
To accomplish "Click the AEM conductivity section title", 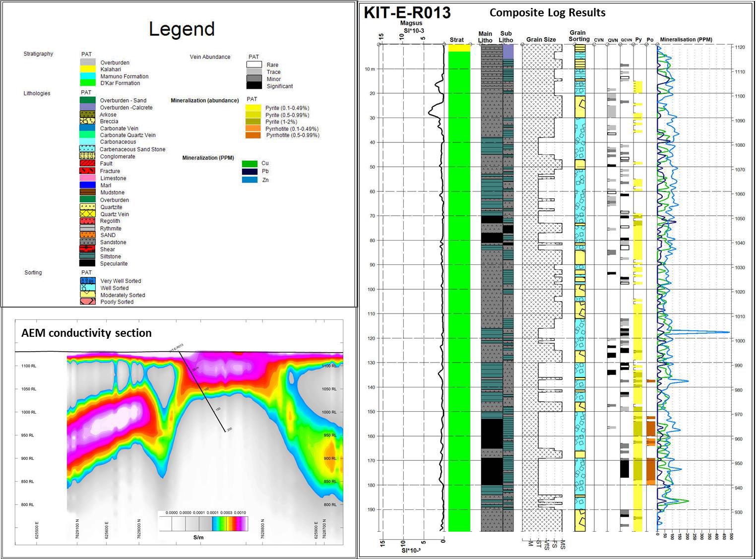I will [x=86, y=333].
